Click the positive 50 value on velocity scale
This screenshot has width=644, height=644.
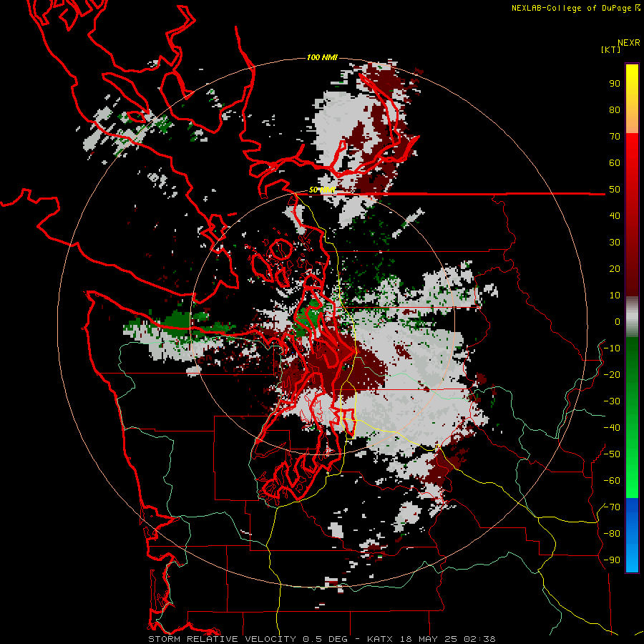[615, 190]
